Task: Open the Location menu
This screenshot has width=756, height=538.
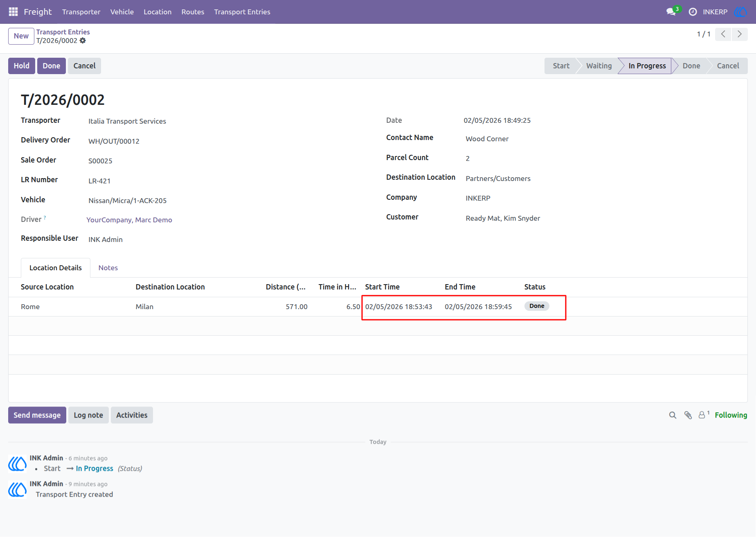Action: [157, 12]
